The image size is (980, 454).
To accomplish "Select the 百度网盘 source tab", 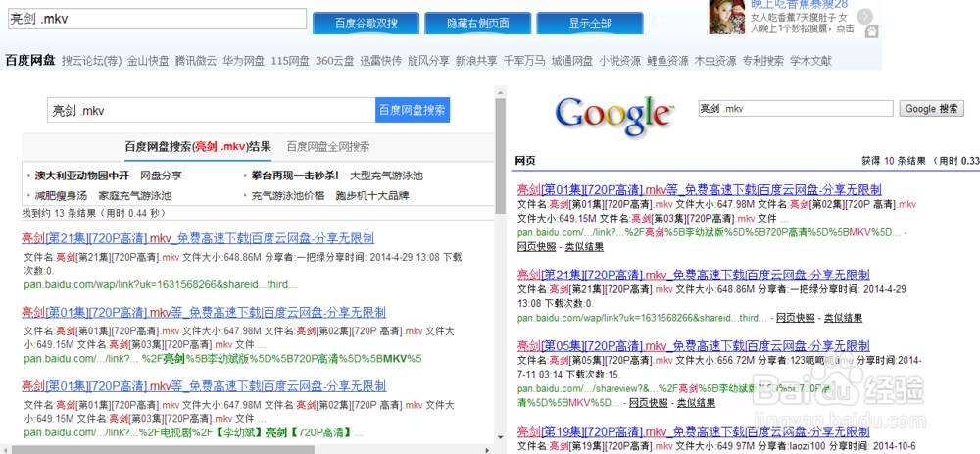I will (x=30, y=61).
